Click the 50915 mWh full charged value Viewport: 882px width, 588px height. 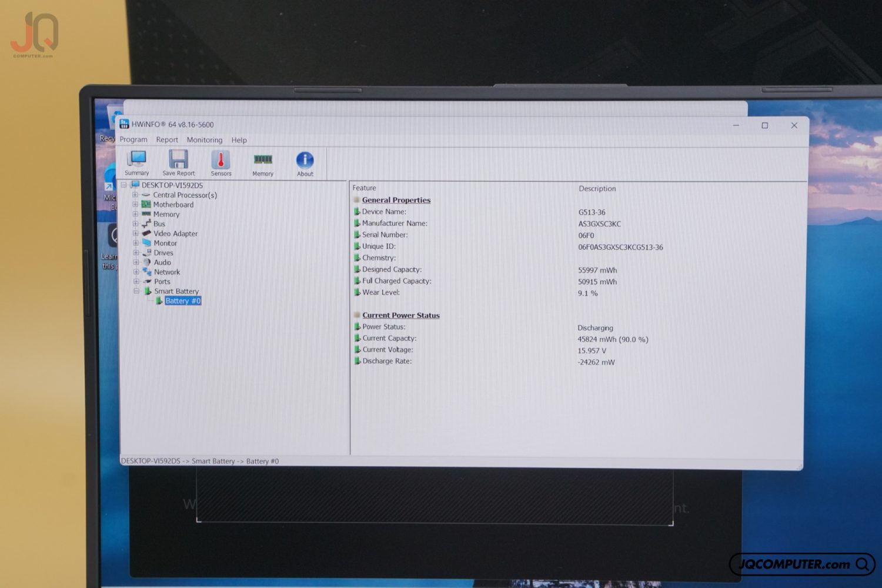coord(597,282)
